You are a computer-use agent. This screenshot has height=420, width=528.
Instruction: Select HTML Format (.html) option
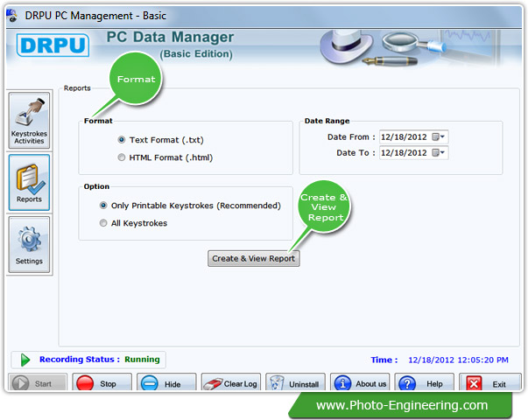tap(165, 157)
